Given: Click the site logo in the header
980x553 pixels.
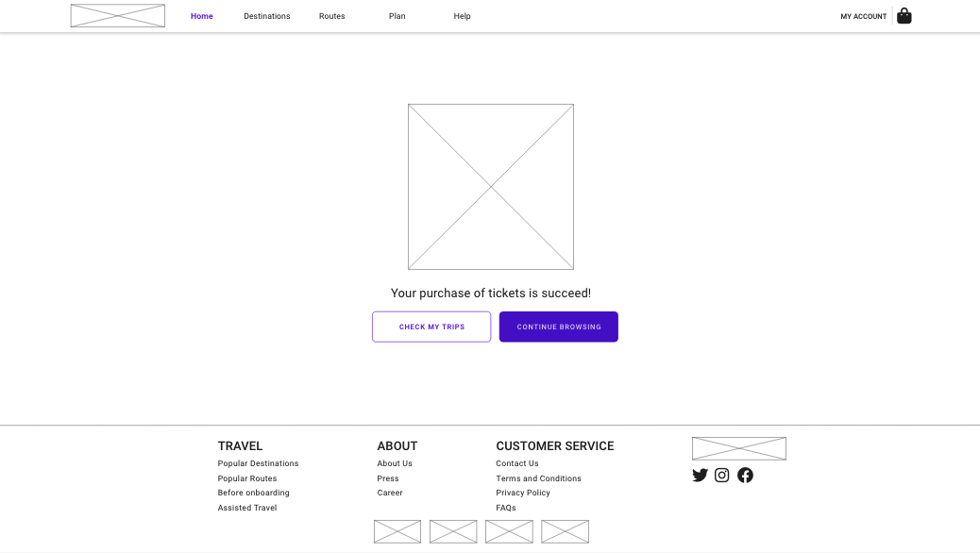Looking at the screenshot, I should click(117, 15).
